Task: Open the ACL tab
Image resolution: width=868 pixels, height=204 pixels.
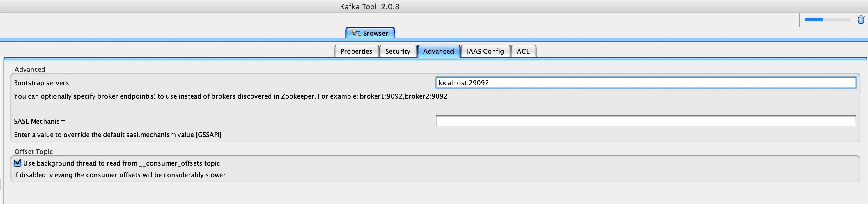Action: 523,51
